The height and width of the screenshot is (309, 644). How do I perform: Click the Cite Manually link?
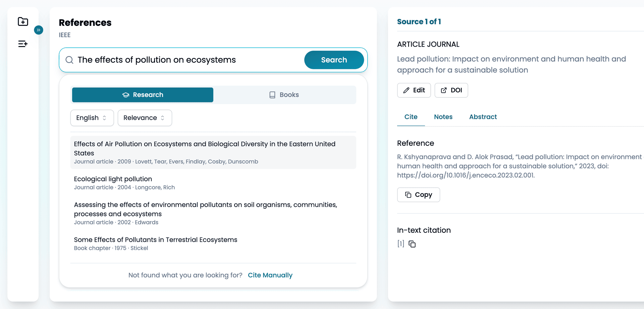(x=270, y=275)
